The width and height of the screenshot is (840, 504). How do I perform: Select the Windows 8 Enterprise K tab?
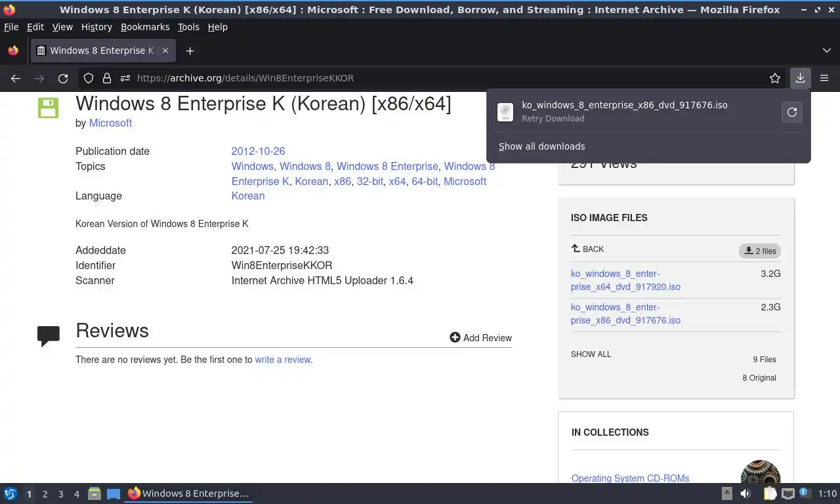tap(102, 51)
